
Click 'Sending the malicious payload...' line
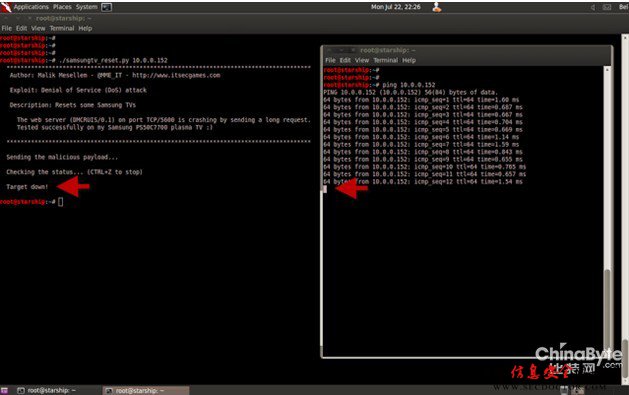pyautogui.click(x=62, y=157)
